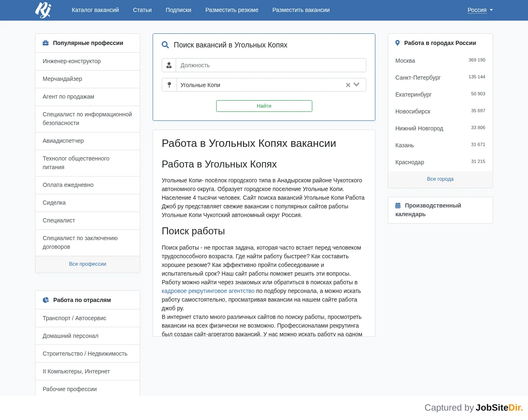Expand the city dropdown chevron
528x420 pixels.
click(x=357, y=85)
